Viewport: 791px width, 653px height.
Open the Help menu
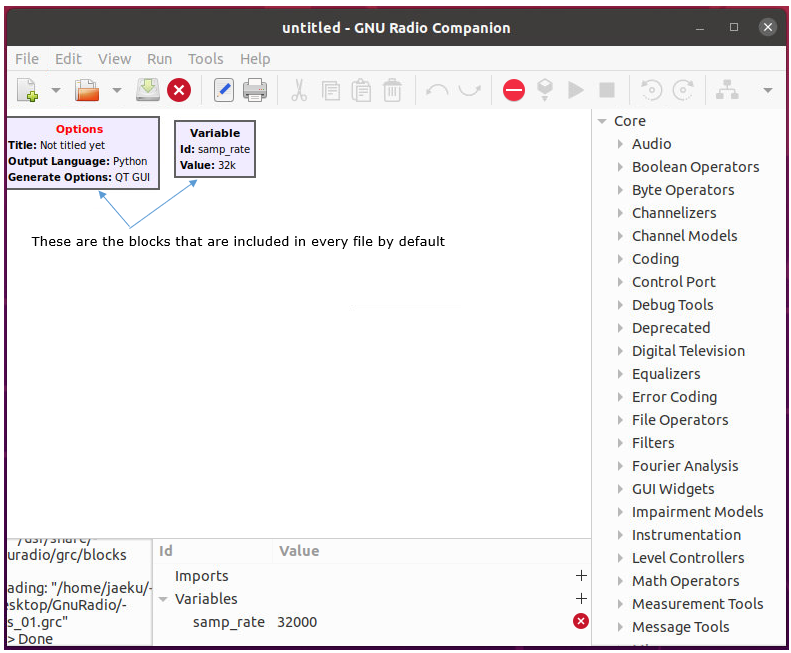click(x=255, y=59)
